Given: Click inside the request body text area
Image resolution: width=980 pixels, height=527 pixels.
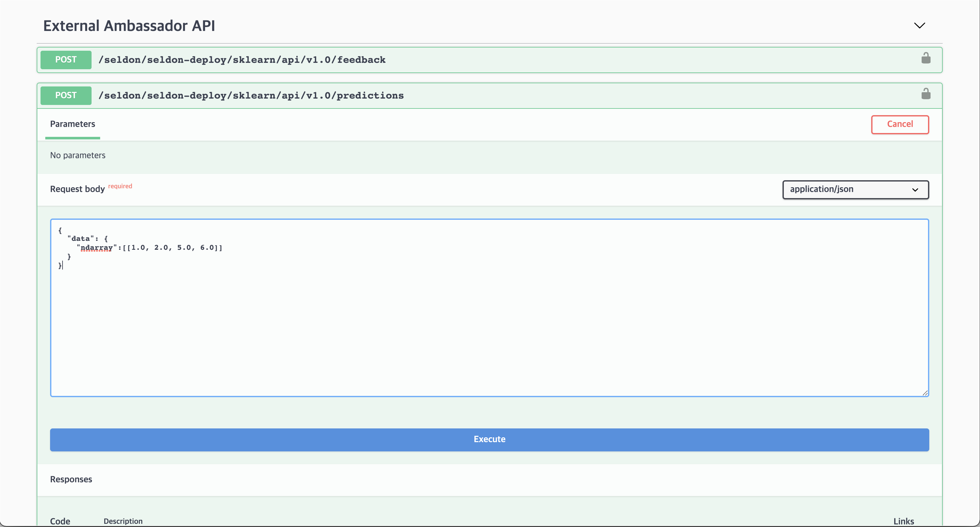Looking at the screenshot, I should tap(489, 308).
